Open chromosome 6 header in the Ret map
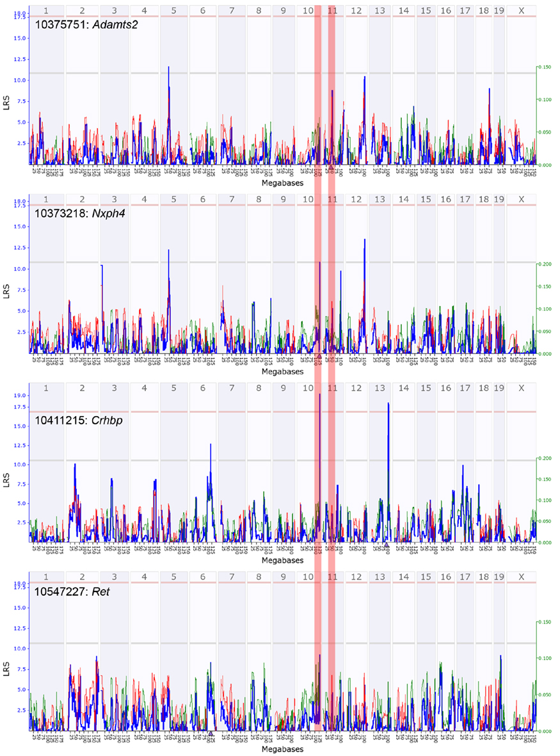This screenshot has width=560, height=756. click(203, 577)
